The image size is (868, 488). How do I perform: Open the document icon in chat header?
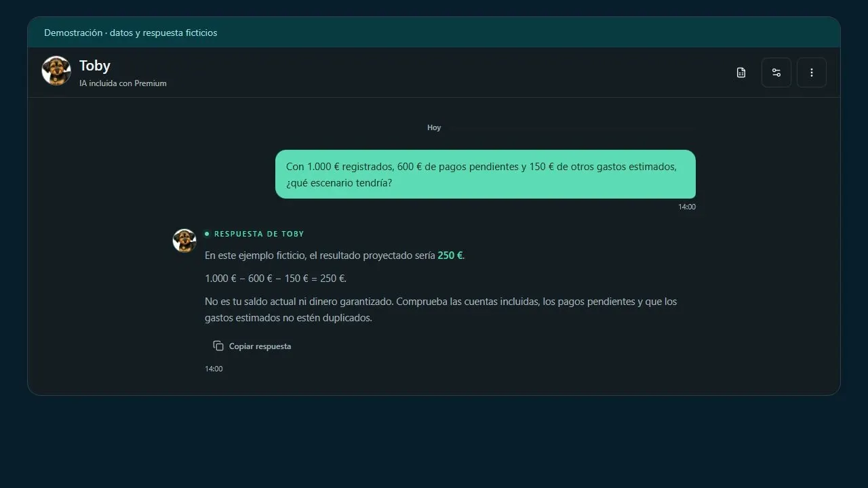click(x=741, y=73)
